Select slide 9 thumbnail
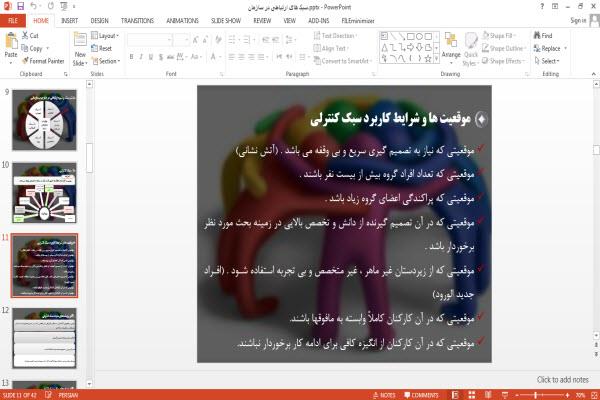The width and height of the screenshot is (600, 400). (44, 120)
